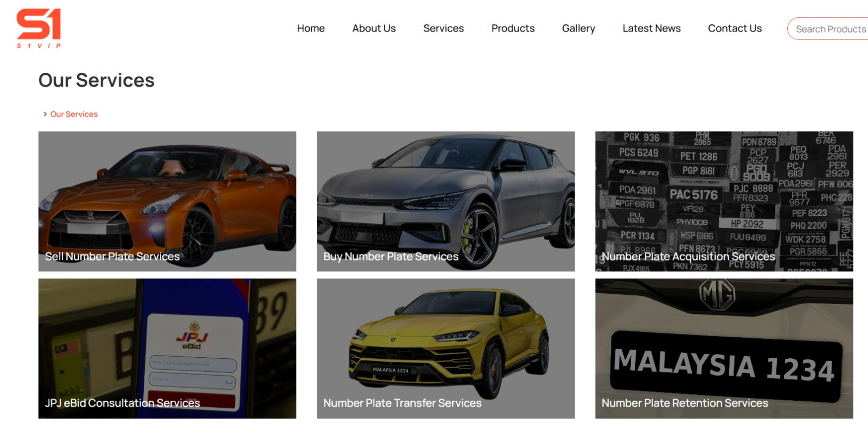Viewport: 868px width, 424px height.
Task: Navigate to Contact Us
Action: tap(735, 28)
